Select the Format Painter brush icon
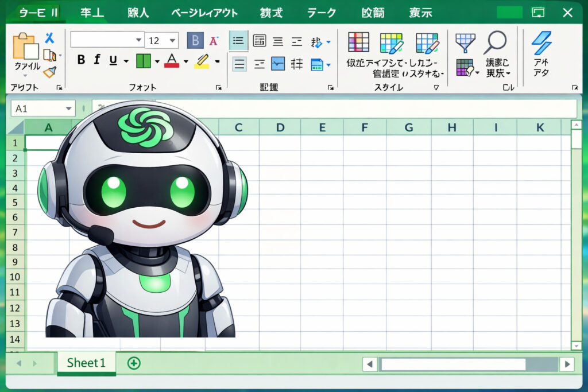The height and width of the screenshot is (392, 588). tap(50, 72)
